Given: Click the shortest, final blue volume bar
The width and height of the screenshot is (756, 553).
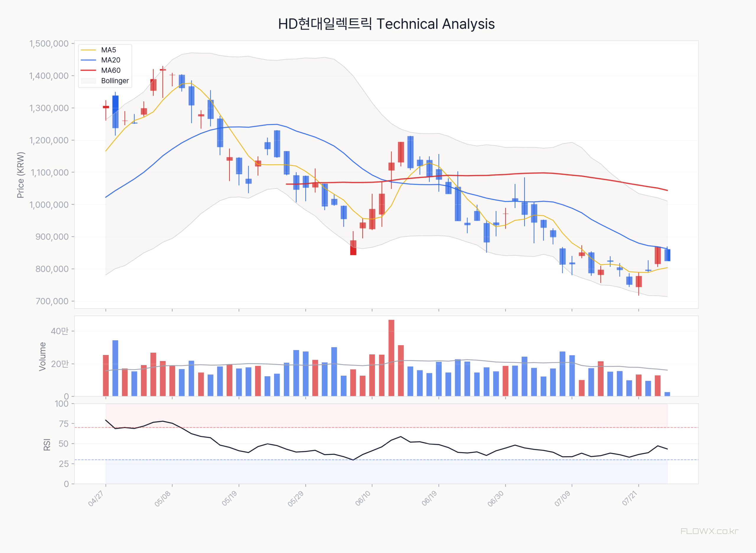Looking at the screenshot, I should [667, 394].
